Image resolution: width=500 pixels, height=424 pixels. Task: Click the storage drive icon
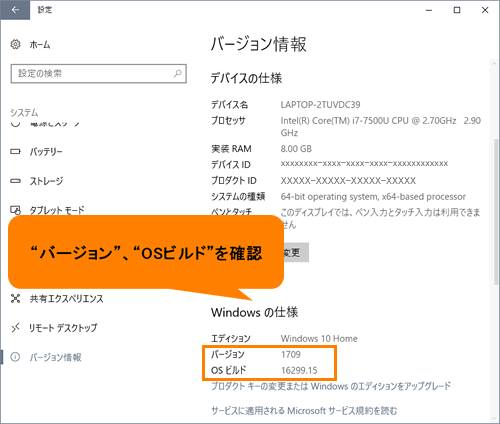15,181
